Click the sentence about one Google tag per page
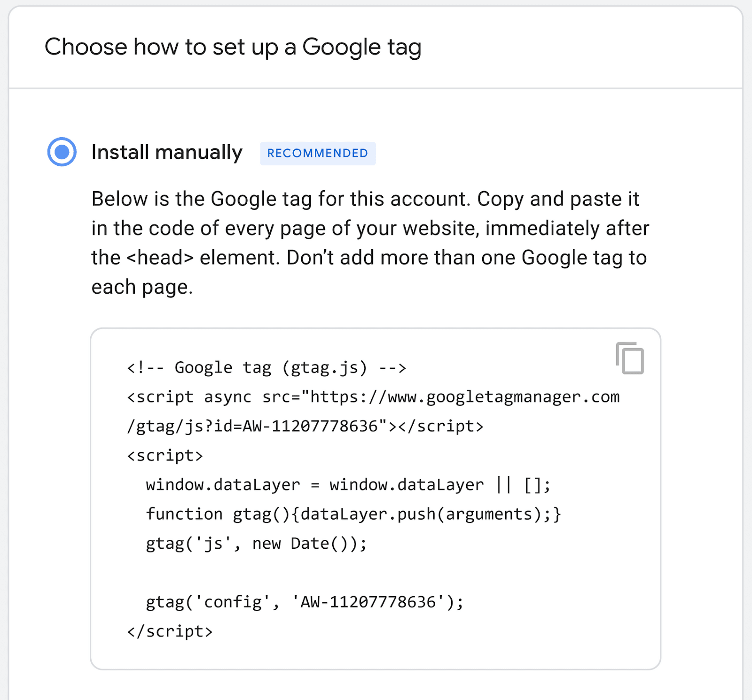This screenshot has height=700, width=752. click(470, 257)
